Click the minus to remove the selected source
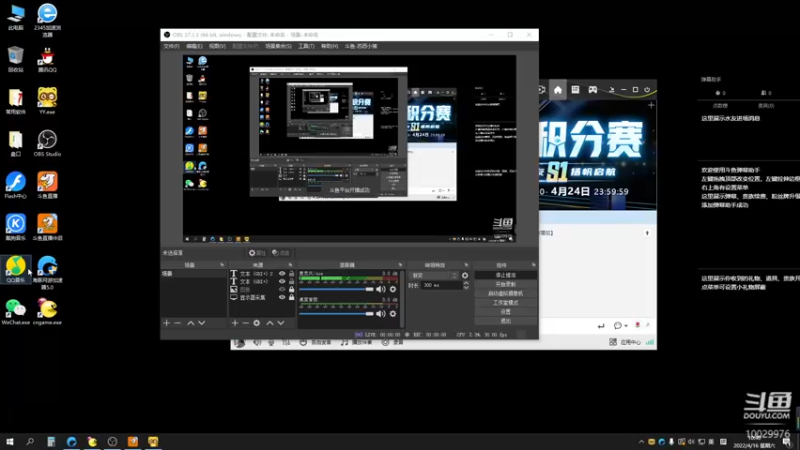The width and height of the screenshot is (800, 450). 245,323
